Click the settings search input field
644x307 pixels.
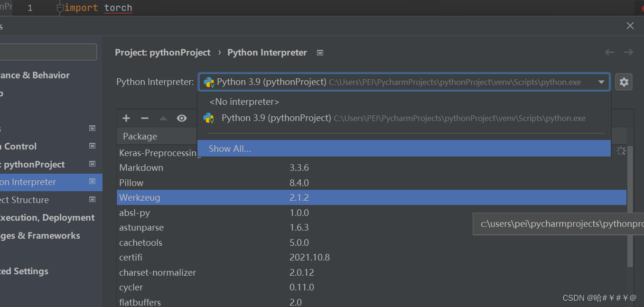[47, 52]
